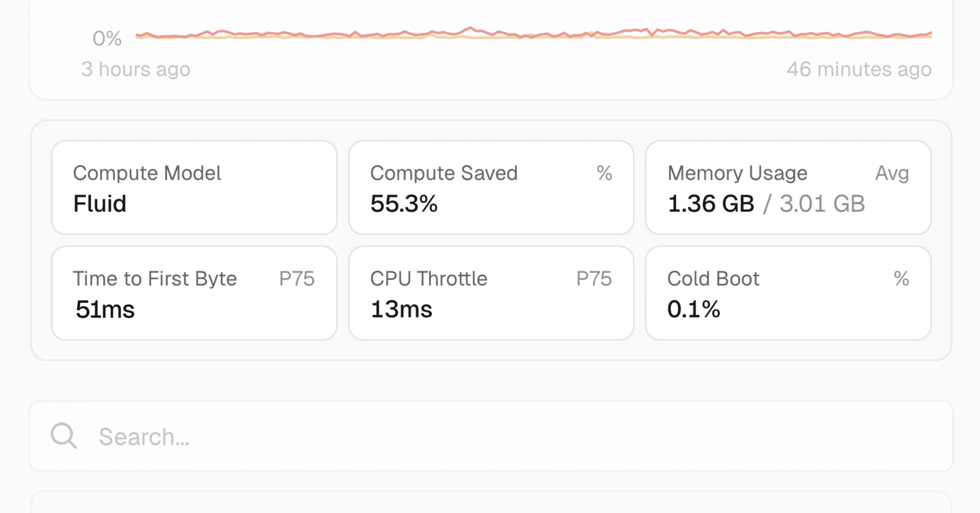Click the "46 minutes ago" time label
The image size is (980, 513).
click(859, 69)
